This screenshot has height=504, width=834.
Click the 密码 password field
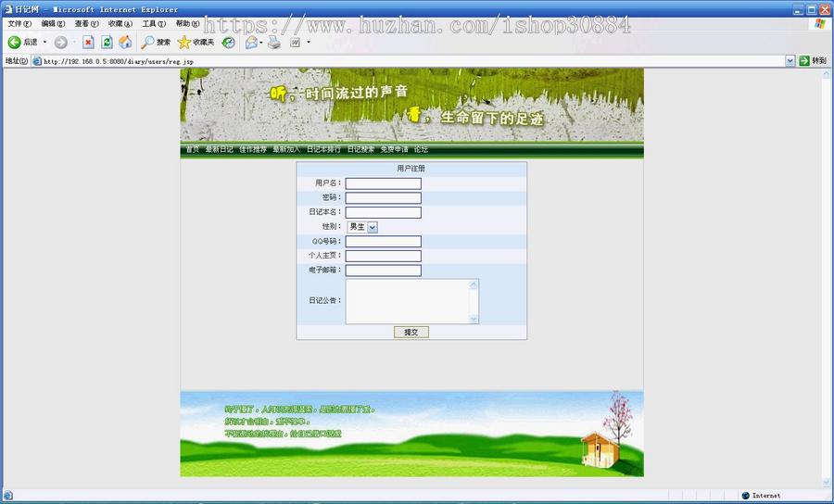pyautogui.click(x=383, y=197)
